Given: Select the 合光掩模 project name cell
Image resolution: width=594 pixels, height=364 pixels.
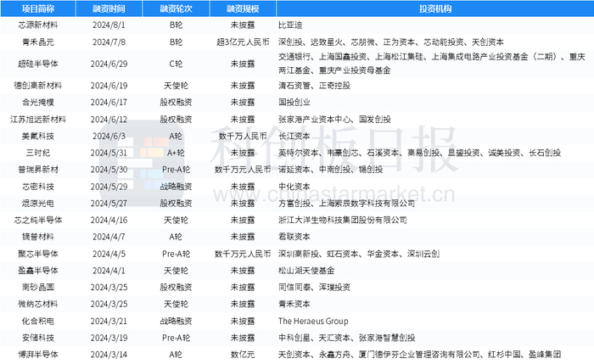Looking at the screenshot, I should pyautogui.click(x=38, y=103).
